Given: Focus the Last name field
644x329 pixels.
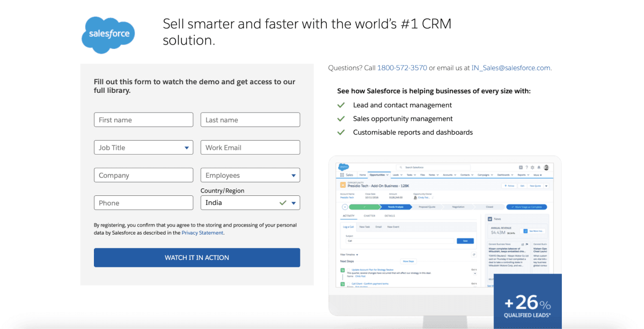Looking at the screenshot, I should coord(250,120).
